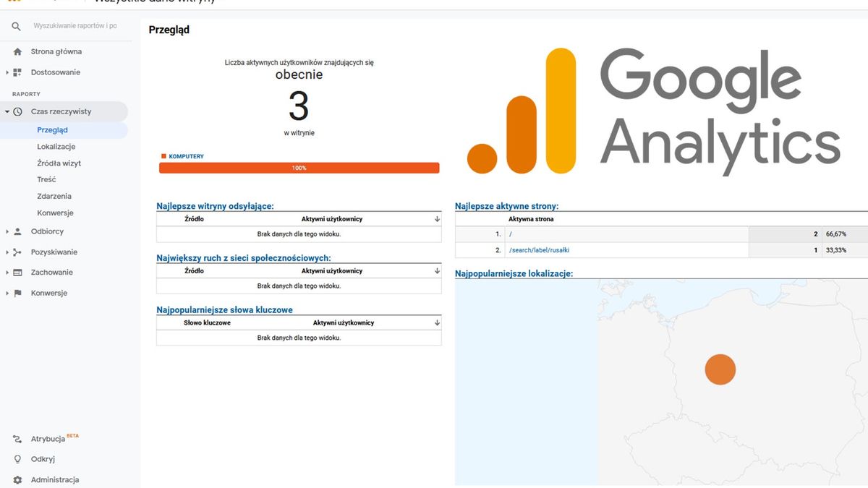Sort social traffic table with down arrow

[x=437, y=271]
